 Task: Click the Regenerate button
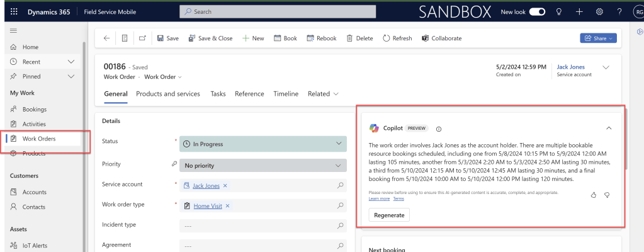click(389, 215)
